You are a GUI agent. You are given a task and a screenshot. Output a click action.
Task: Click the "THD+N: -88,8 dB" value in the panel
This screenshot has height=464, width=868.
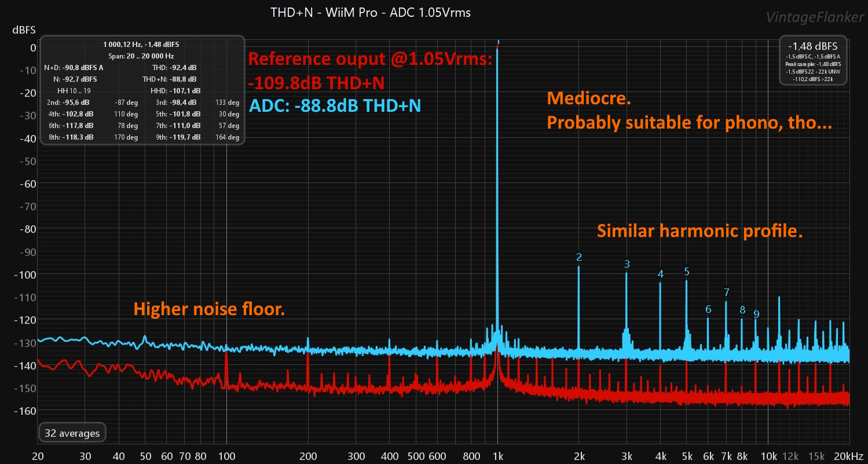tap(170, 79)
